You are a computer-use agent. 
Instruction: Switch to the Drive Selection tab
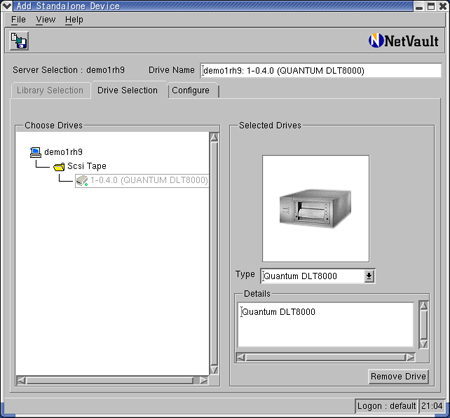[x=128, y=90]
